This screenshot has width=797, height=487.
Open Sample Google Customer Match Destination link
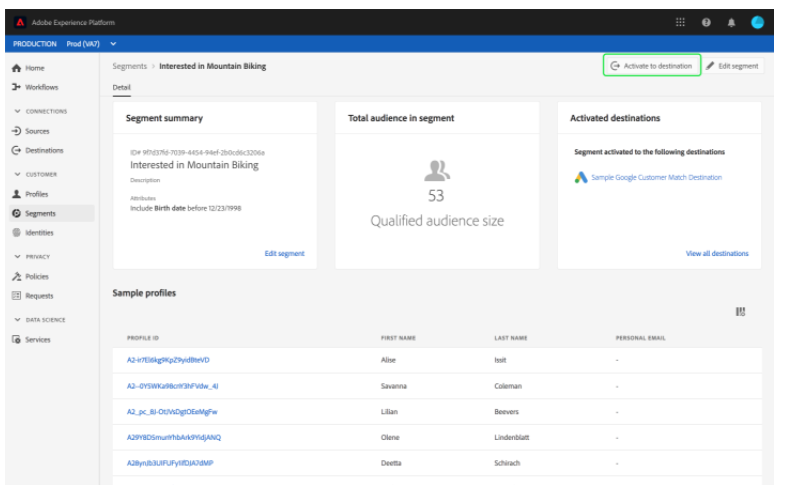(x=655, y=177)
